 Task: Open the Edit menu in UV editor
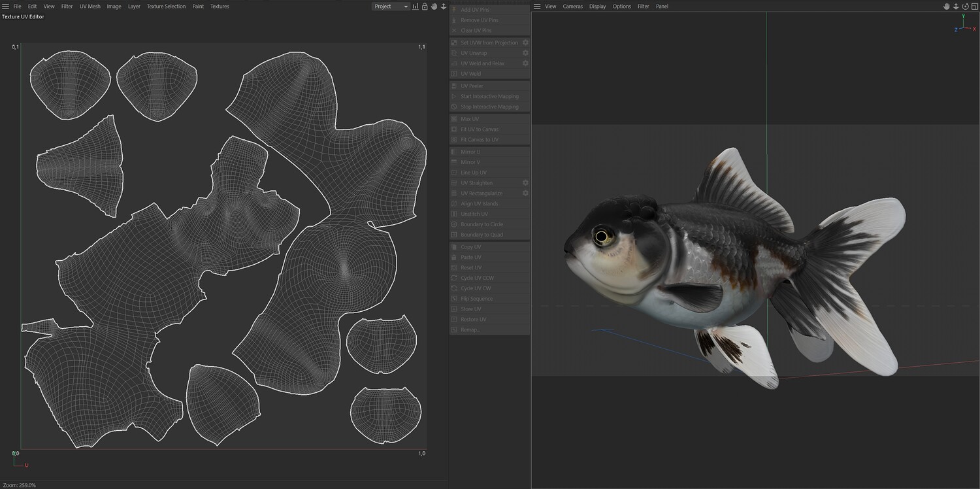(32, 7)
